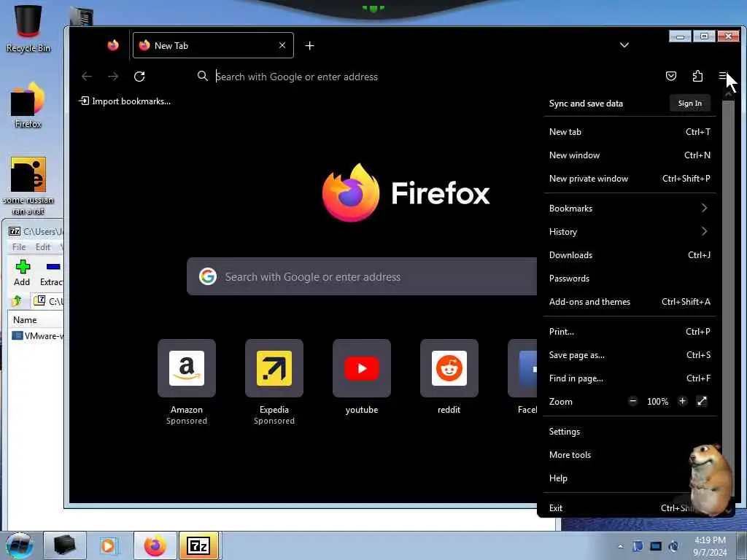Screen dimensions: 747x560
Task: Click the search magnifier in address bar
Action: [x=203, y=76]
